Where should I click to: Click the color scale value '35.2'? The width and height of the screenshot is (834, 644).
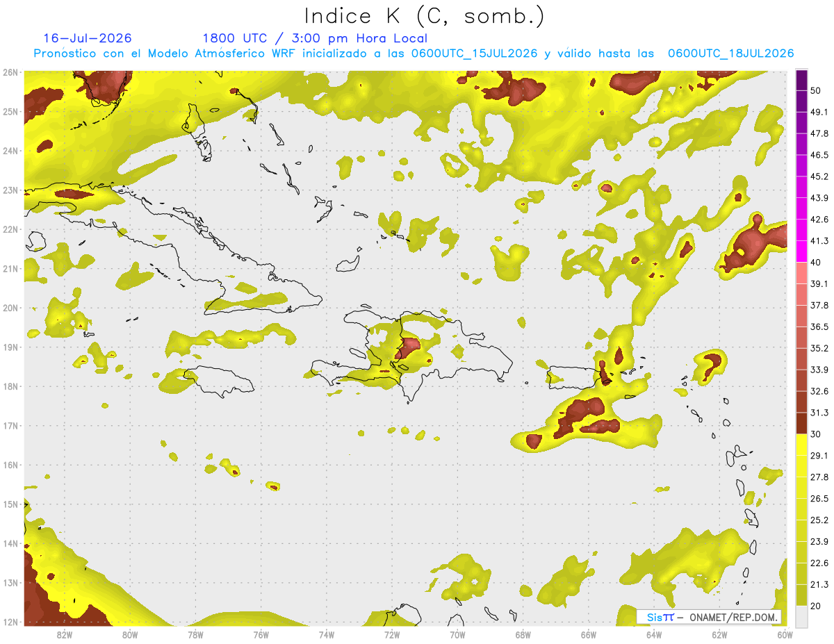point(819,348)
